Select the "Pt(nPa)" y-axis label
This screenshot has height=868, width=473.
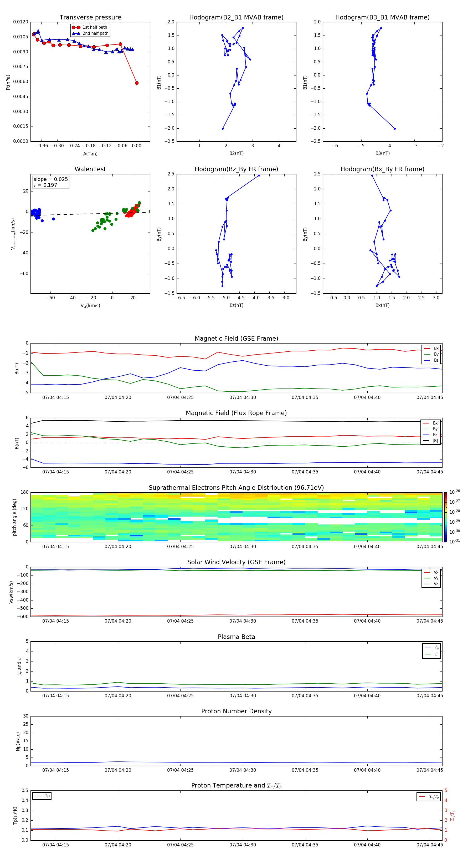(x=8, y=82)
